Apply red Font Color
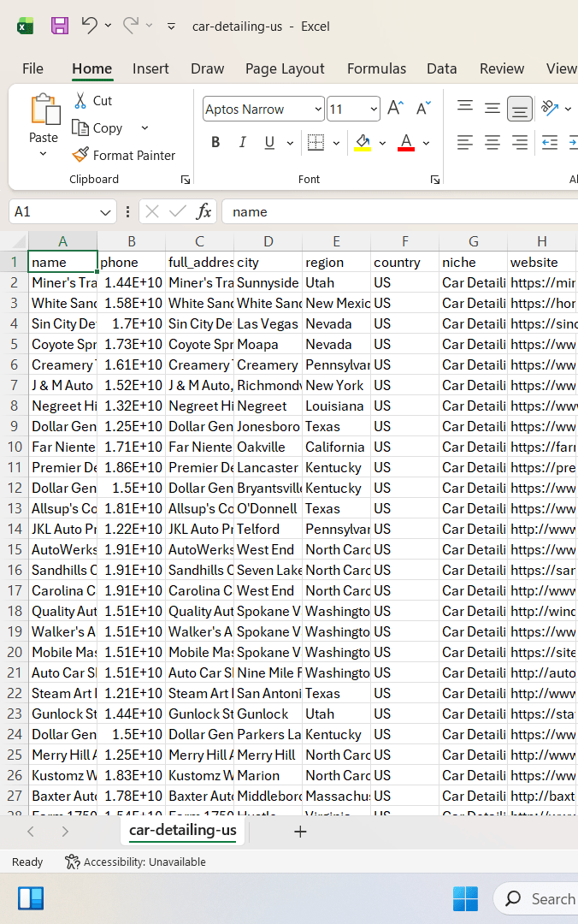The width and height of the screenshot is (578, 924). point(406,143)
